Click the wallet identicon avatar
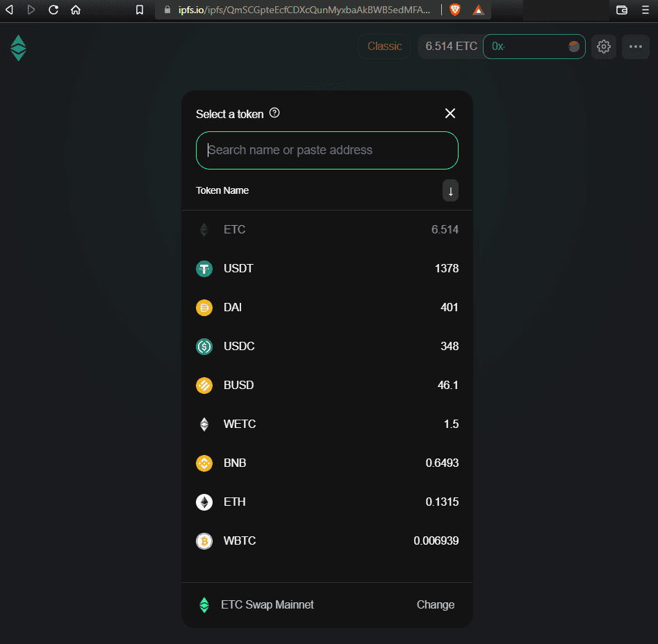Image resolution: width=658 pixels, height=644 pixels. pos(574,47)
